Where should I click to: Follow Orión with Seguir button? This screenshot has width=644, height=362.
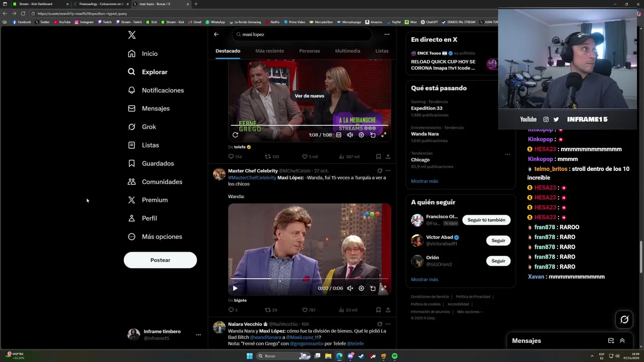pyautogui.click(x=498, y=261)
